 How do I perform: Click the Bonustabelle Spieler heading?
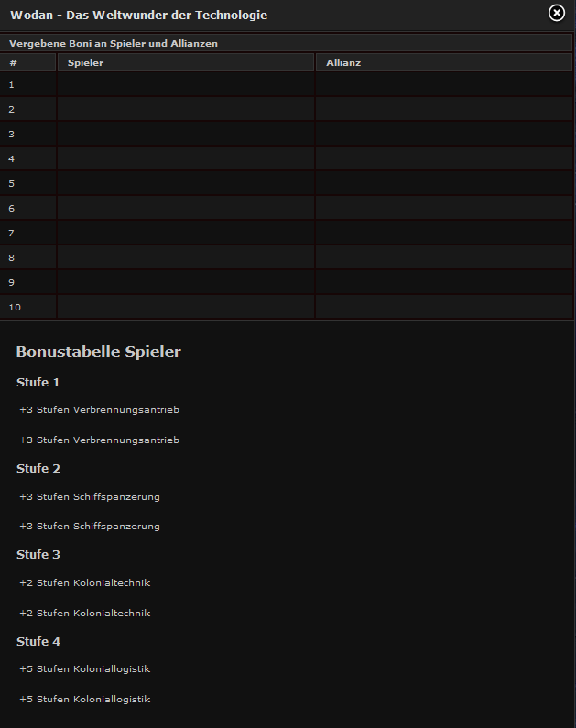click(x=98, y=352)
